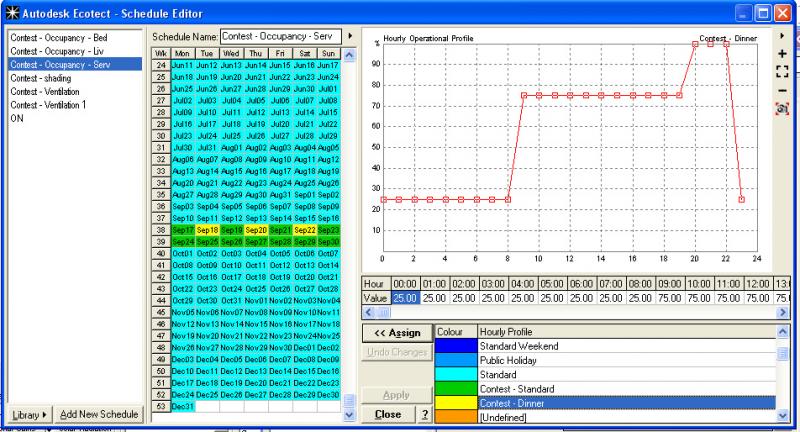Click the Sat column header
This screenshot has height=432, width=800.
(305, 54)
